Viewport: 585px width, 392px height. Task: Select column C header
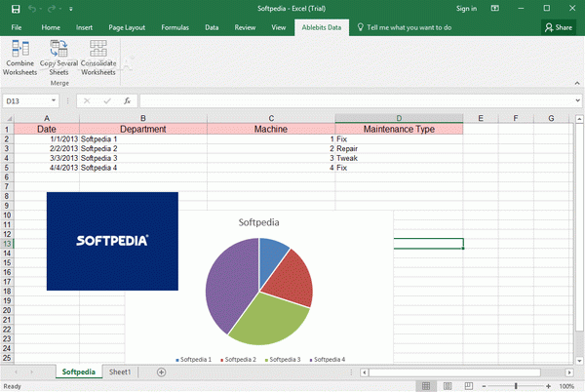[x=271, y=118]
